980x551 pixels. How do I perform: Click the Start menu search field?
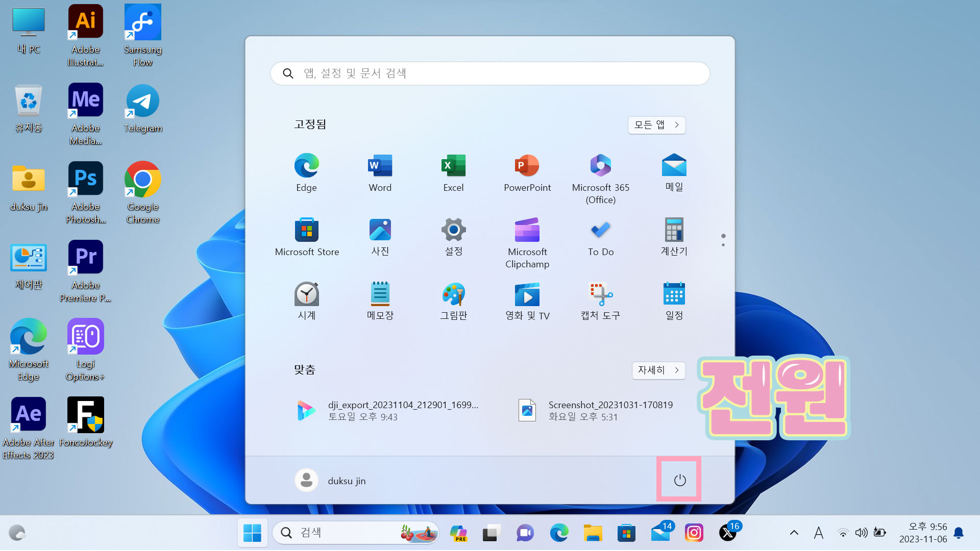[490, 73]
